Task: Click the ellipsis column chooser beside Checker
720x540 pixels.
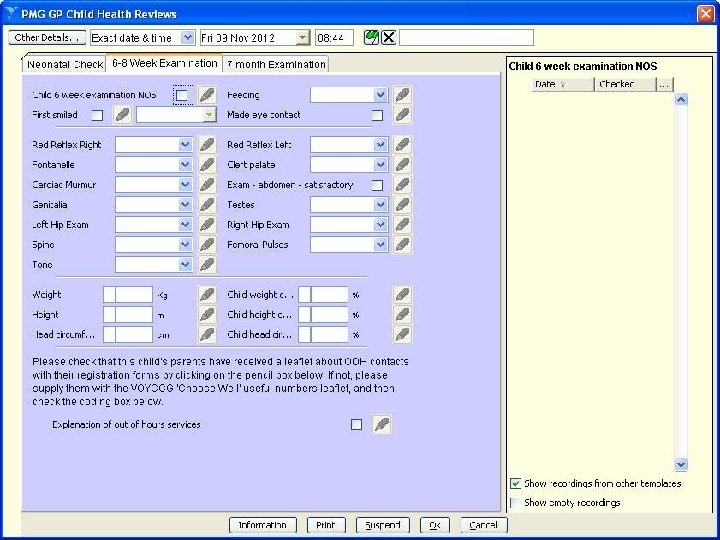Action: point(664,84)
